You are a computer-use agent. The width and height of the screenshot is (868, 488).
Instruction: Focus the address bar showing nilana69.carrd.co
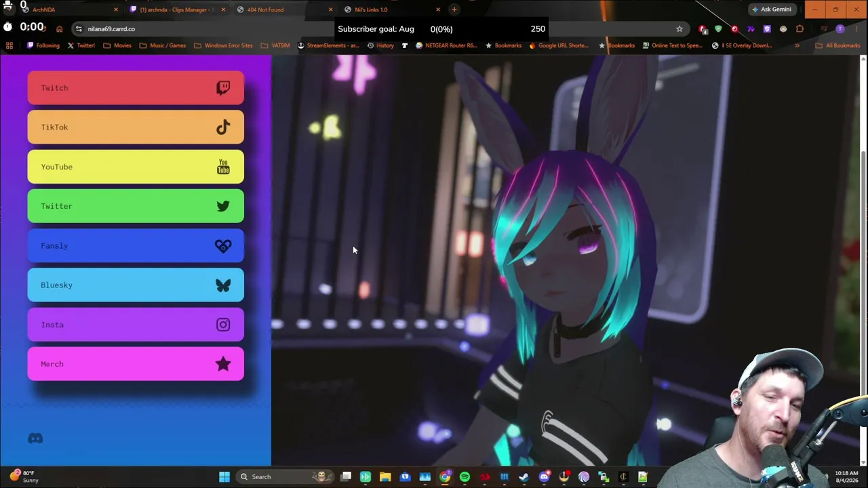click(380, 28)
